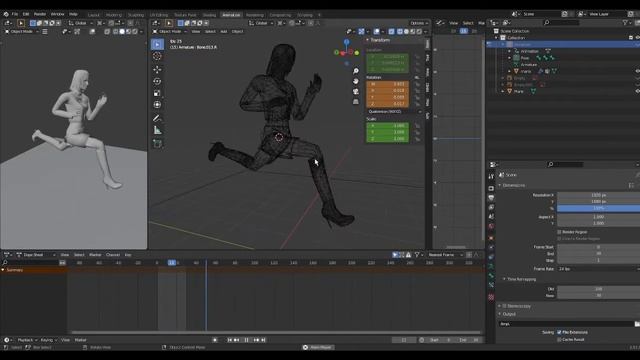Toggle the camera view icon
The image size is (640, 360).
pos(356,91)
